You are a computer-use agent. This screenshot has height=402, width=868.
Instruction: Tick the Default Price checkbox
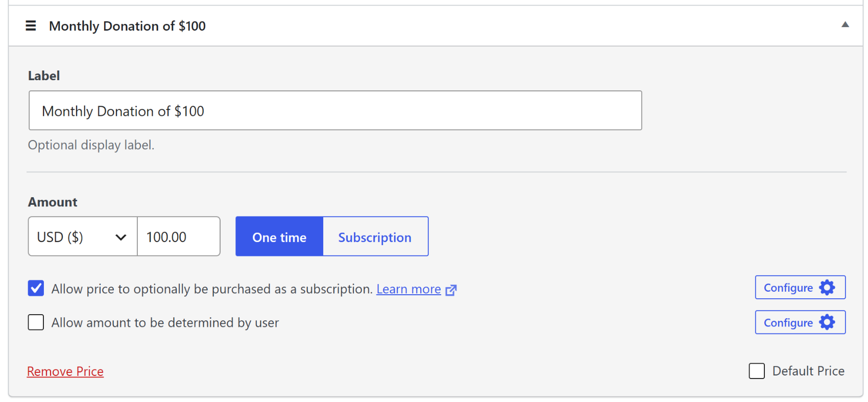coord(757,371)
